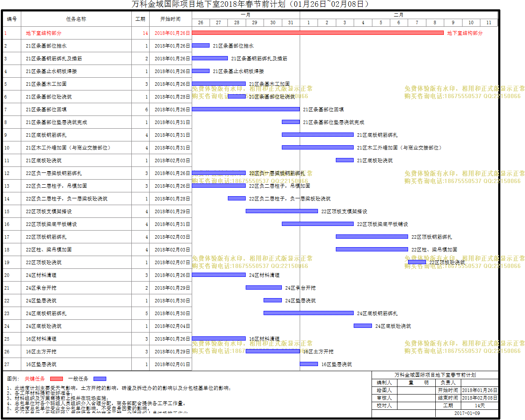Select task name 21区条基止水钢板焊接 in the table
This screenshot has width=525, height=420.
51,71
